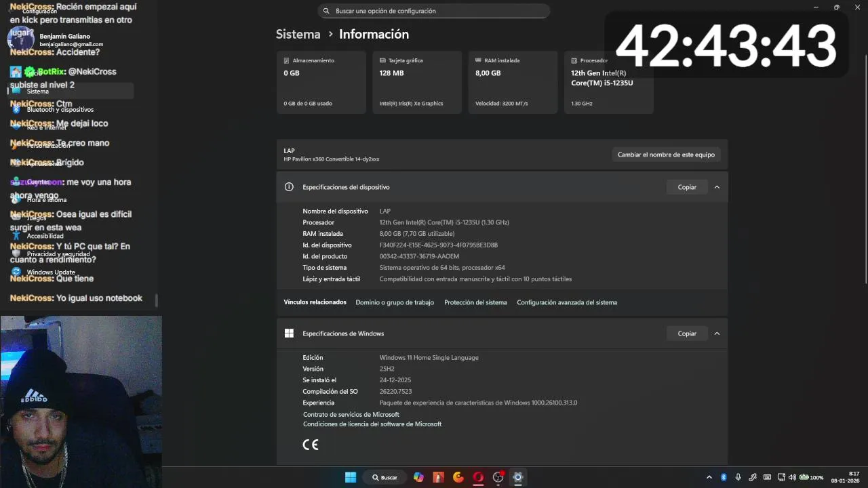Click Intel(R) Iris(R) Xe Graphics text
The image size is (868, 488).
pyautogui.click(x=412, y=104)
